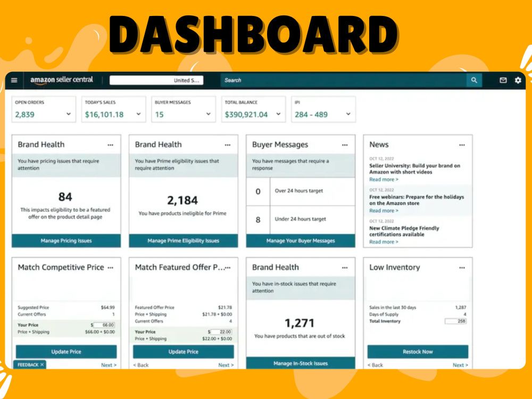This screenshot has height=399, width=532.
Task: Click Next on Match Competitive Price card
Action: pos(109,365)
